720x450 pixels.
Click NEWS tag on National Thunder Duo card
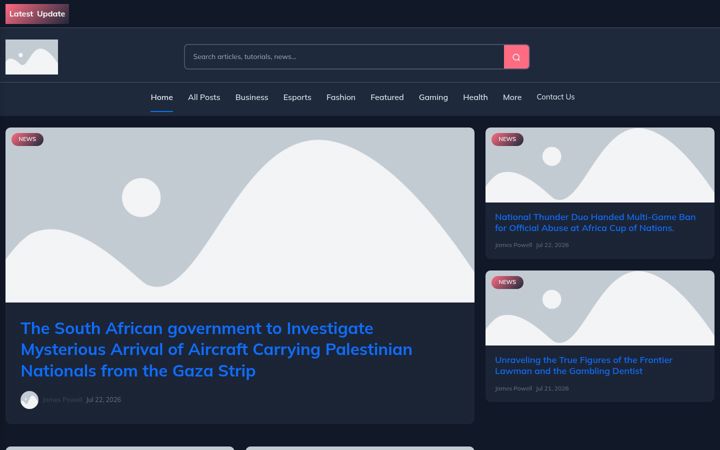point(507,139)
